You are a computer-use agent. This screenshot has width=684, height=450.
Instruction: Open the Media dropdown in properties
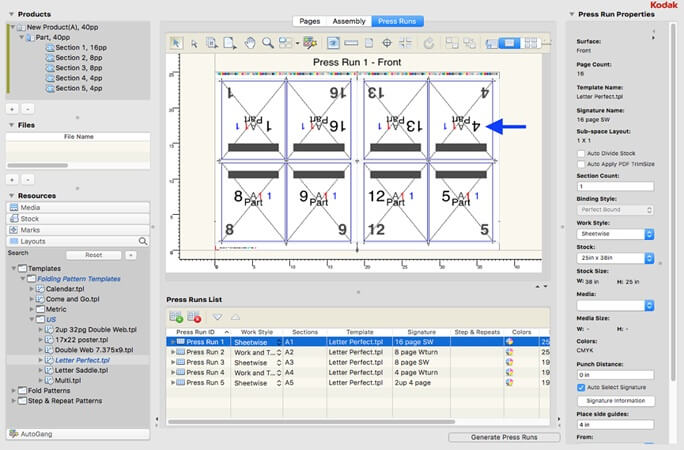pos(615,305)
